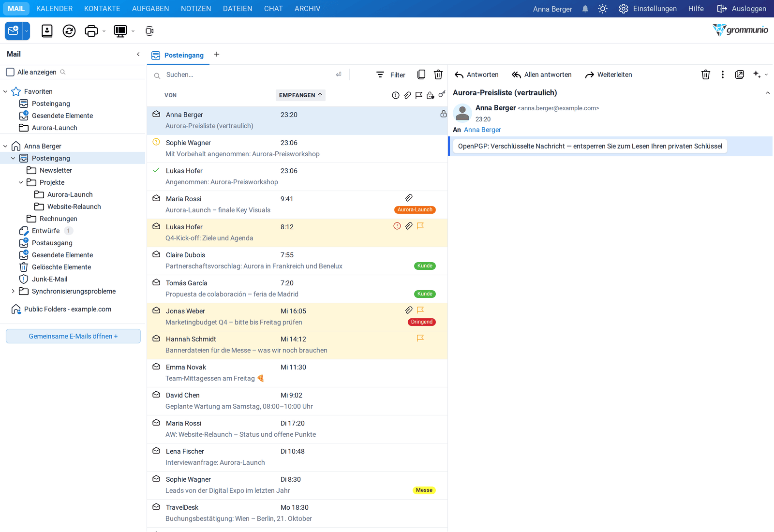The height and width of the screenshot is (532, 774).
Task: Add a new tab with the plus icon
Action: 217,54
